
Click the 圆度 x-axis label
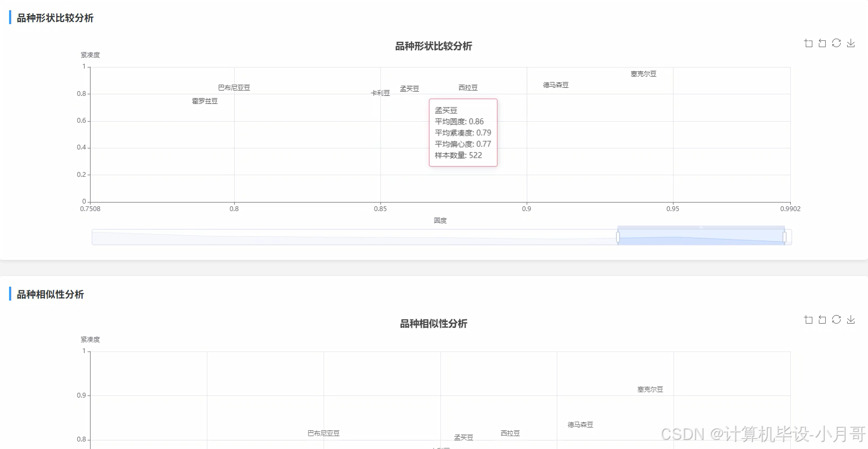pyautogui.click(x=440, y=221)
